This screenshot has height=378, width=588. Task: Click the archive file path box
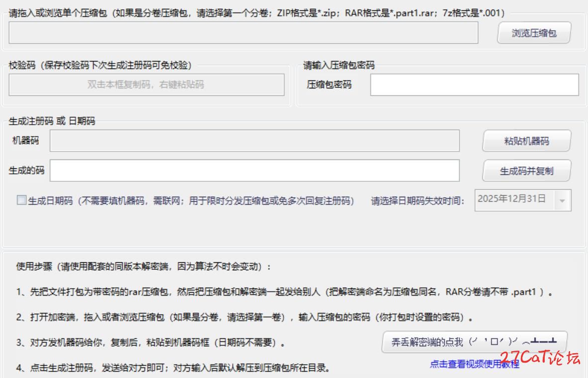click(243, 33)
